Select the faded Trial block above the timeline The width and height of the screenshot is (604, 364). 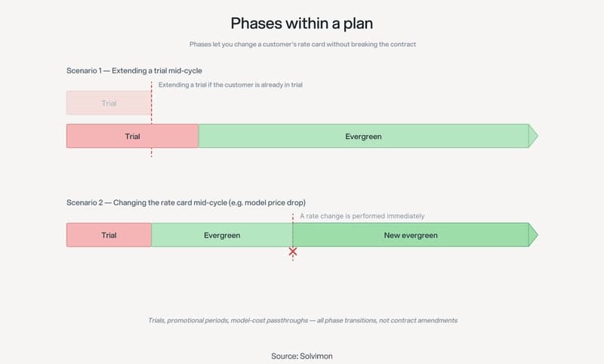109,103
